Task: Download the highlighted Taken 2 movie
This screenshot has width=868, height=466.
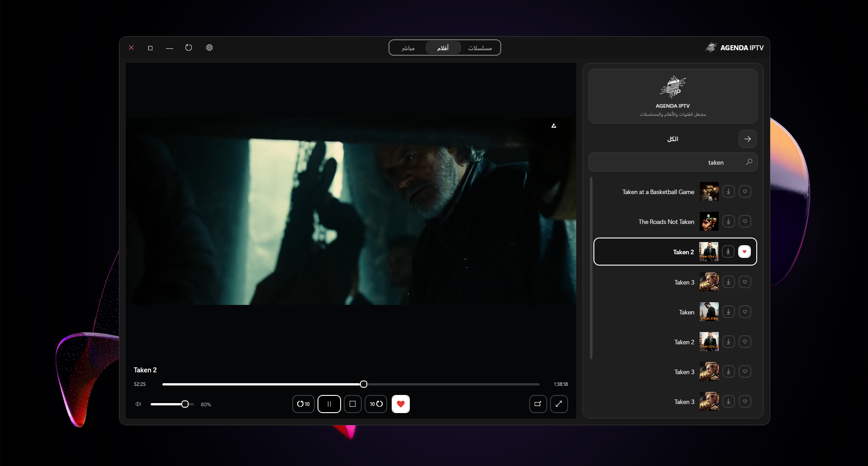Action: point(728,252)
